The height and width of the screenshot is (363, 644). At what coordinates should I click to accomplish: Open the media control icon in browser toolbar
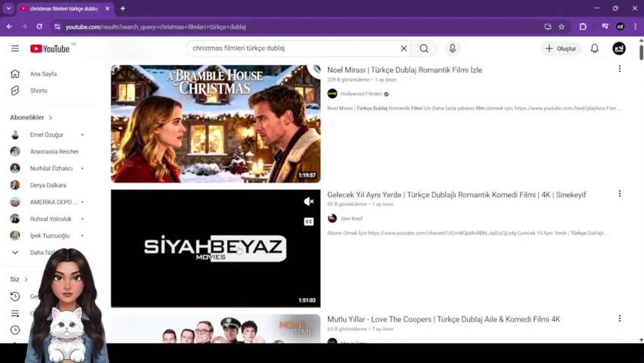click(606, 27)
